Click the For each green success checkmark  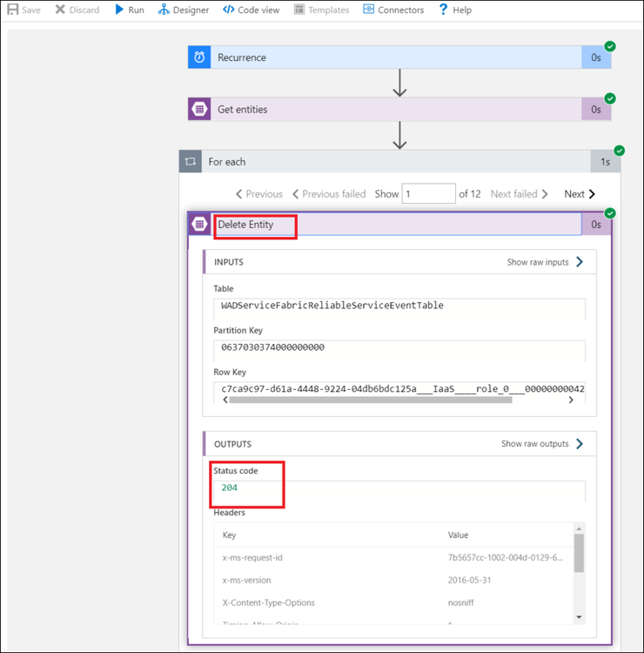click(x=620, y=151)
